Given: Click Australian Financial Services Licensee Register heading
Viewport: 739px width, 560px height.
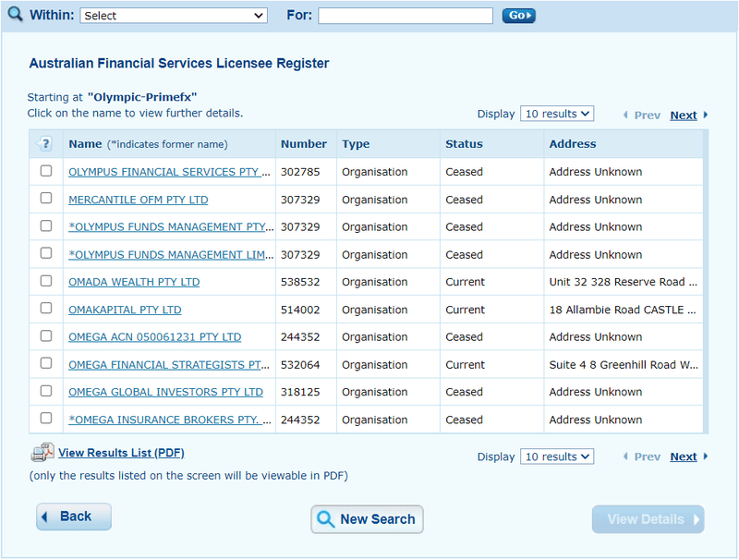Looking at the screenshot, I should (179, 63).
